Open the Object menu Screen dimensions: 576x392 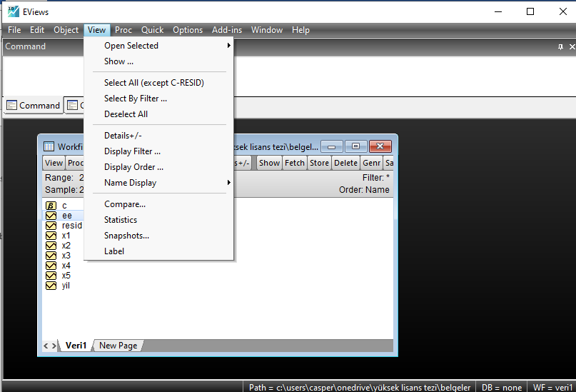[66, 30]
